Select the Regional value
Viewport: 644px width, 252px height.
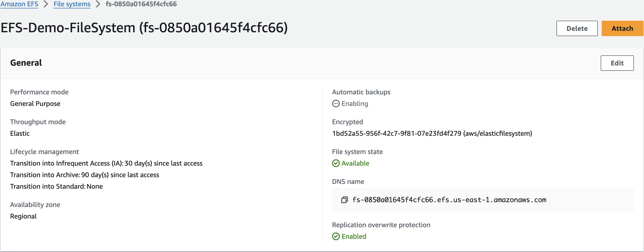[23, 216]
